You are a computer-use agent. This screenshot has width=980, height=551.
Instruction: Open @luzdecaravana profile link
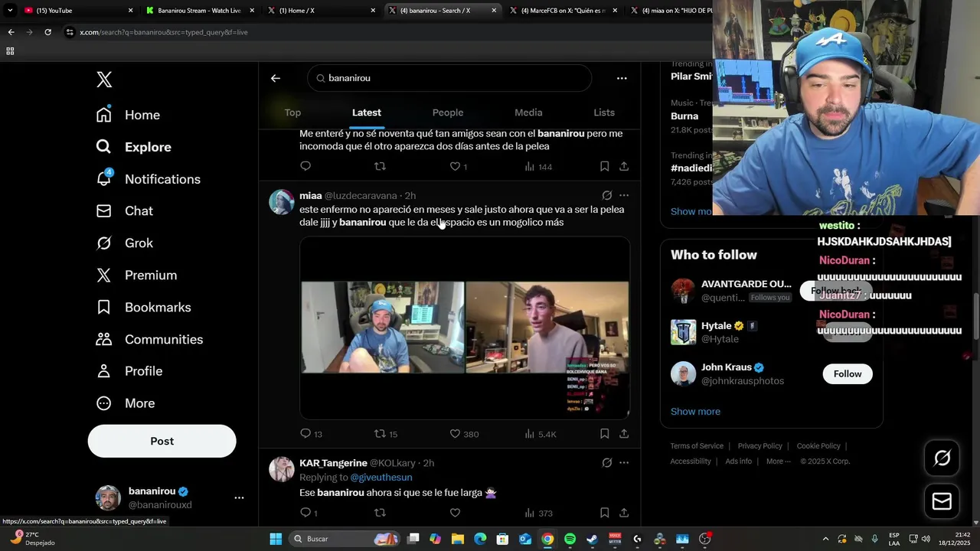click(361, 196)
